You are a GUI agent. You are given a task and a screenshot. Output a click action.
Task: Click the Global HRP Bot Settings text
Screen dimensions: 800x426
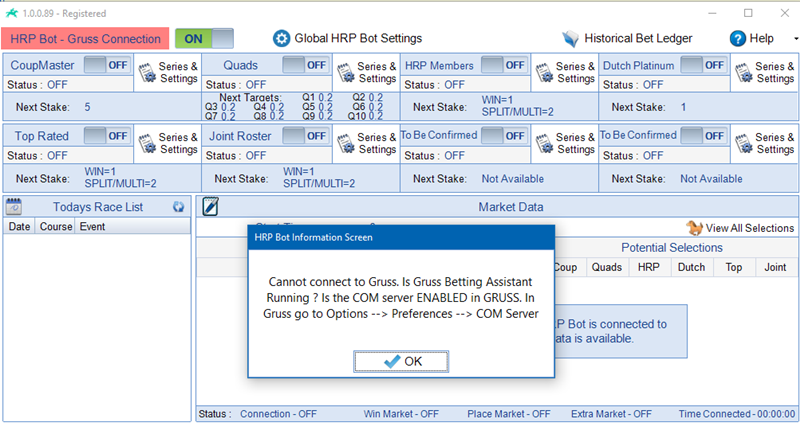click(358, 38)
